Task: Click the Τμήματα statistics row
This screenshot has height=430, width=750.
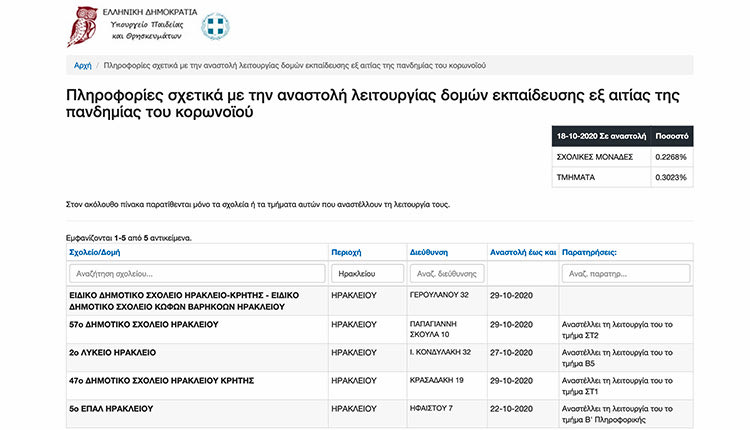Action: pos(622,177)
